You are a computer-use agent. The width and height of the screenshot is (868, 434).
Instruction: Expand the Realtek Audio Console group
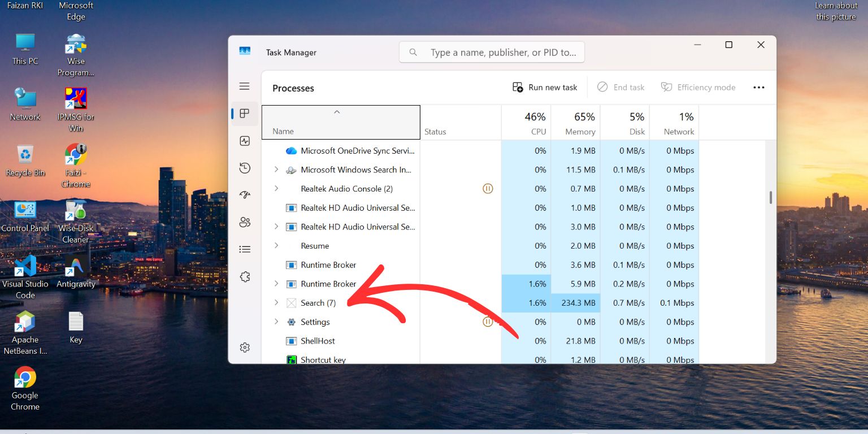point(276,188)
